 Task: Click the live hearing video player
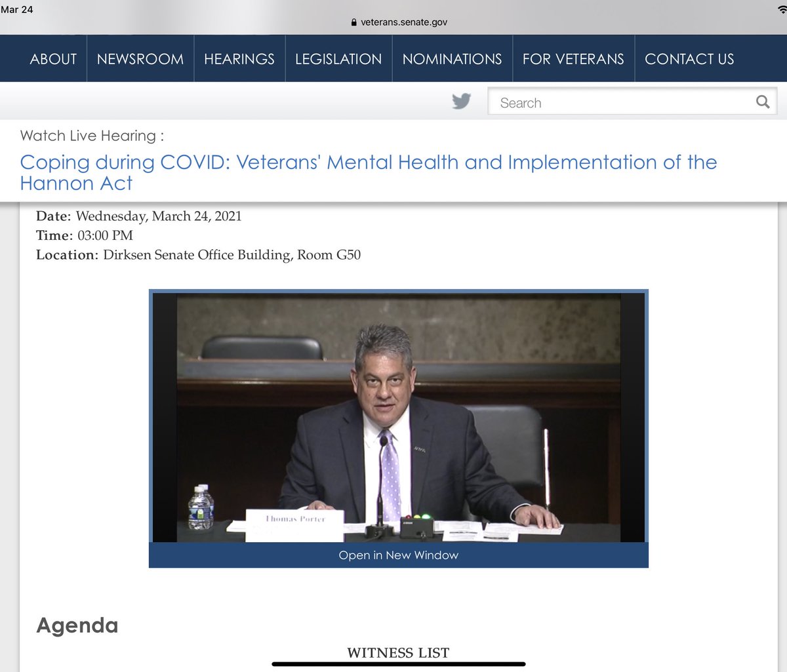[x=399, y=417]
